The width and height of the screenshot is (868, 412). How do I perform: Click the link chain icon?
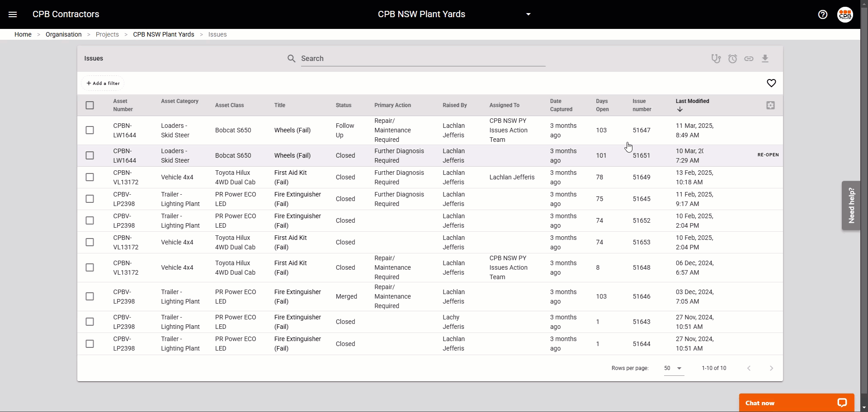pos(749,59)
